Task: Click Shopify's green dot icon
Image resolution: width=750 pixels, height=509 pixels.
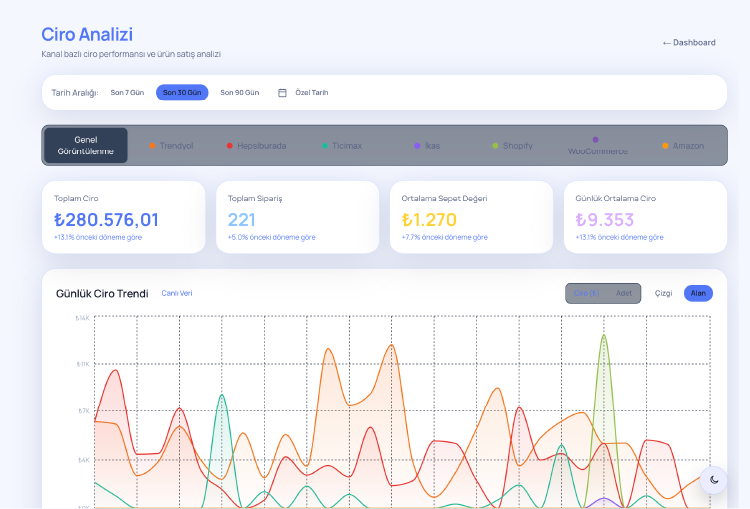Action: [495, 146]
